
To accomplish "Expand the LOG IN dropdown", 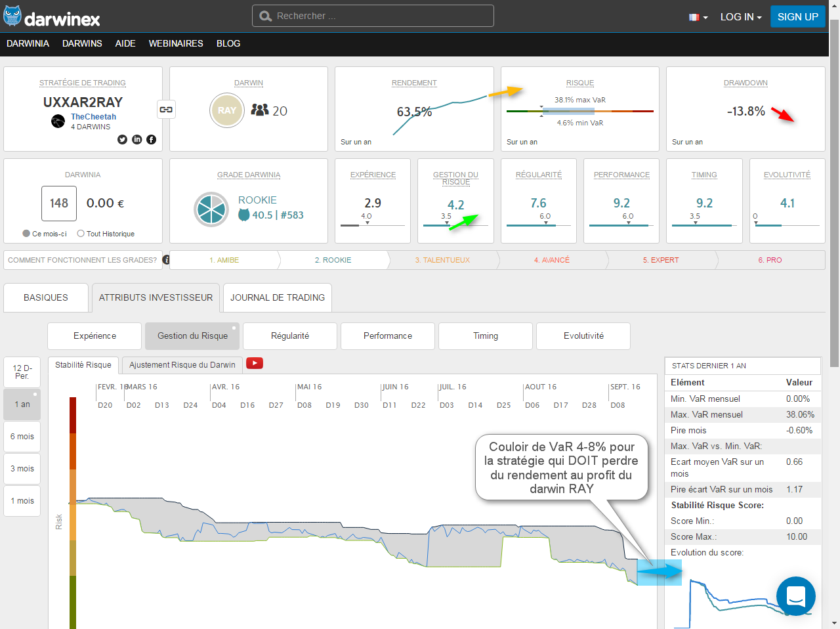I will (x=740, y=17).
